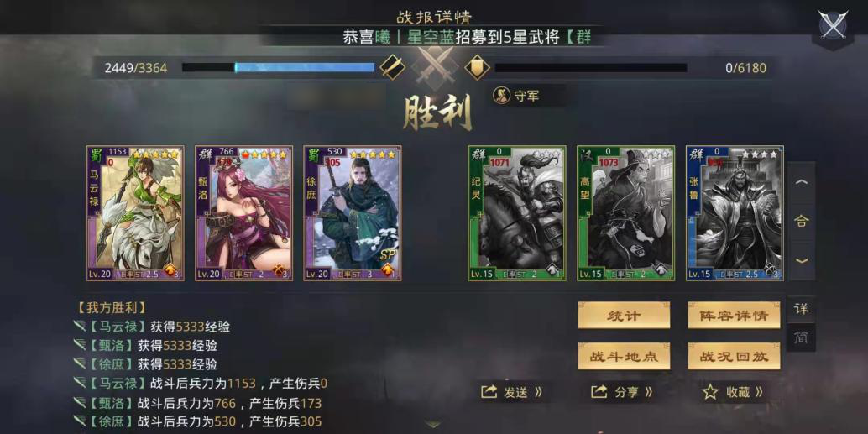Close the battle report with crossed swords icon
The width and height of the screenshot is (868, 434).
[x=833, y=25]
